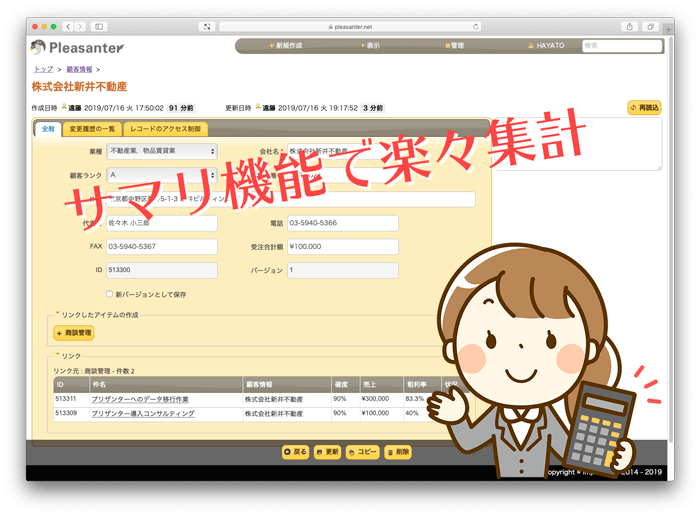
Task: Open the 業種 dropdown
Action: 162,151
